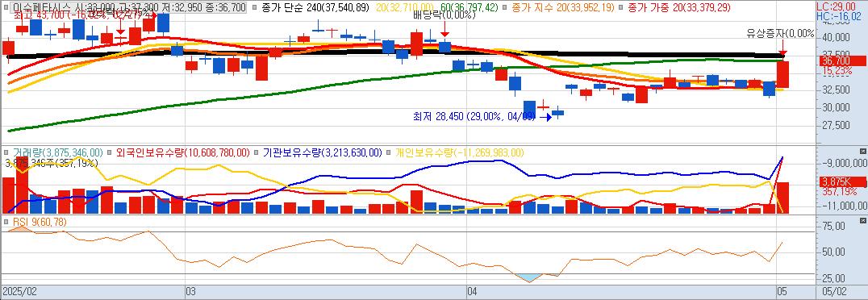Close the RSI 9 indicator panel
The image size is (868, 300).
click(862, 220)
